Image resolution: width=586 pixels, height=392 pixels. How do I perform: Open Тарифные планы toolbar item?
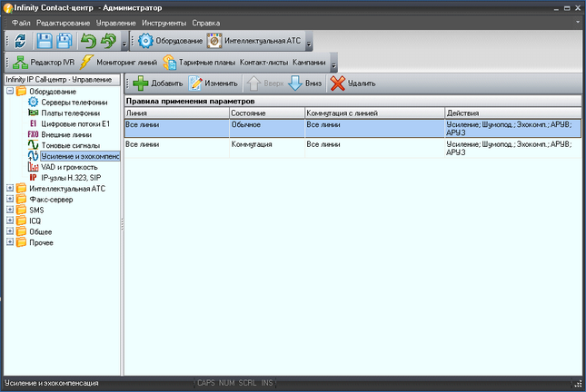point(199,63)
